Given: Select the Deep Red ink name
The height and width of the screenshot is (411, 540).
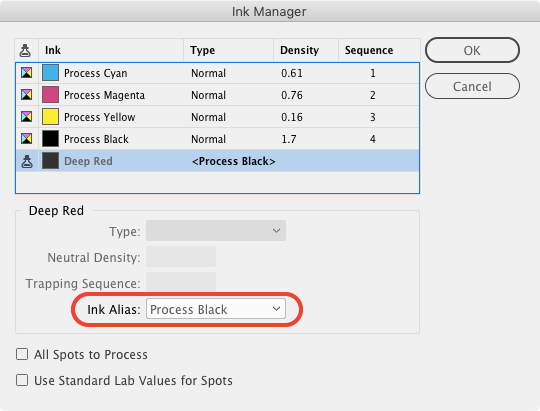Looking at the screenshot, I should point(88,161).
